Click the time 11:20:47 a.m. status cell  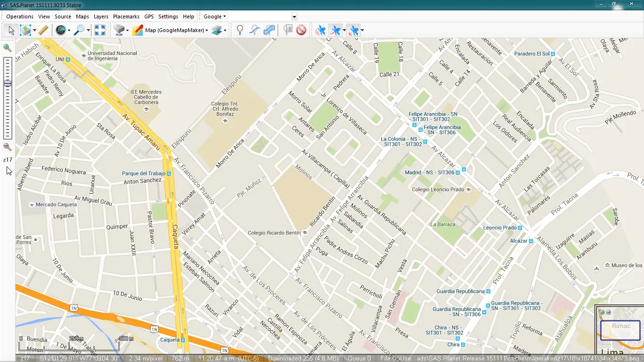(x=229, y=358)
